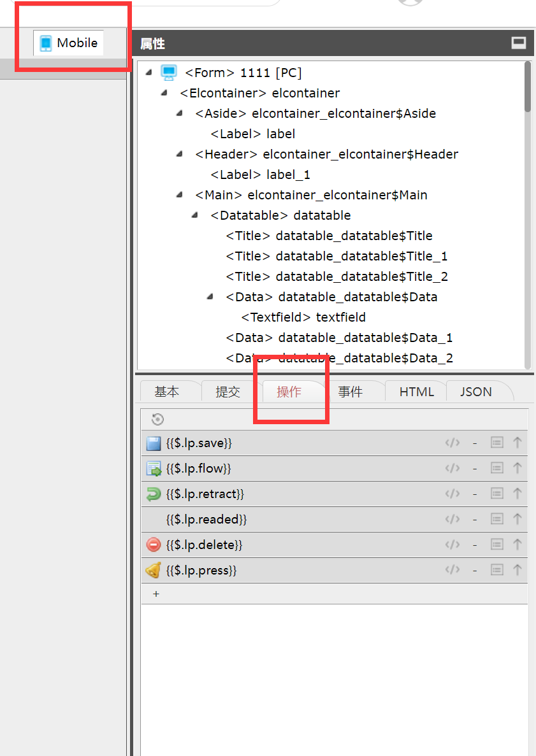
Task: Move {{$.lp.press}} action up
Action: point(517,571)
